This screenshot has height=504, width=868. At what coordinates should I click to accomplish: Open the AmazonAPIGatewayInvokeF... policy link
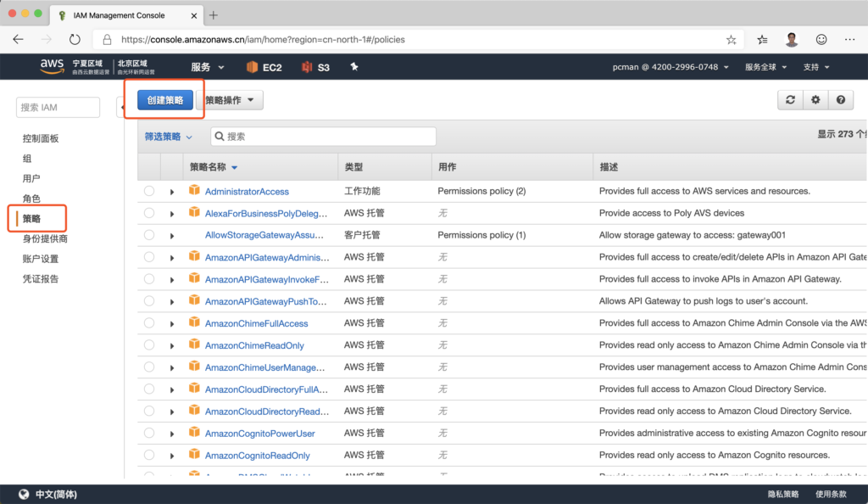click(x=266, y=279)
